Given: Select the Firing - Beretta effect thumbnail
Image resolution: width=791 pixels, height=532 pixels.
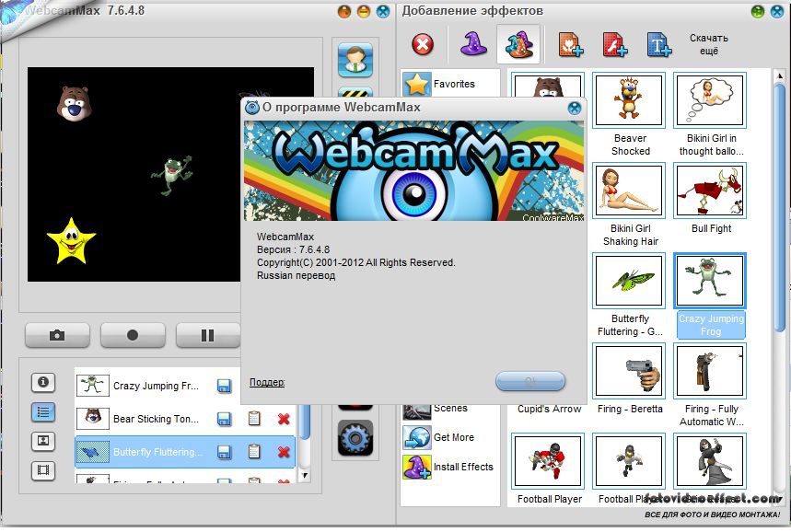Looking at the screenshot, I should [x=629, y=371].
